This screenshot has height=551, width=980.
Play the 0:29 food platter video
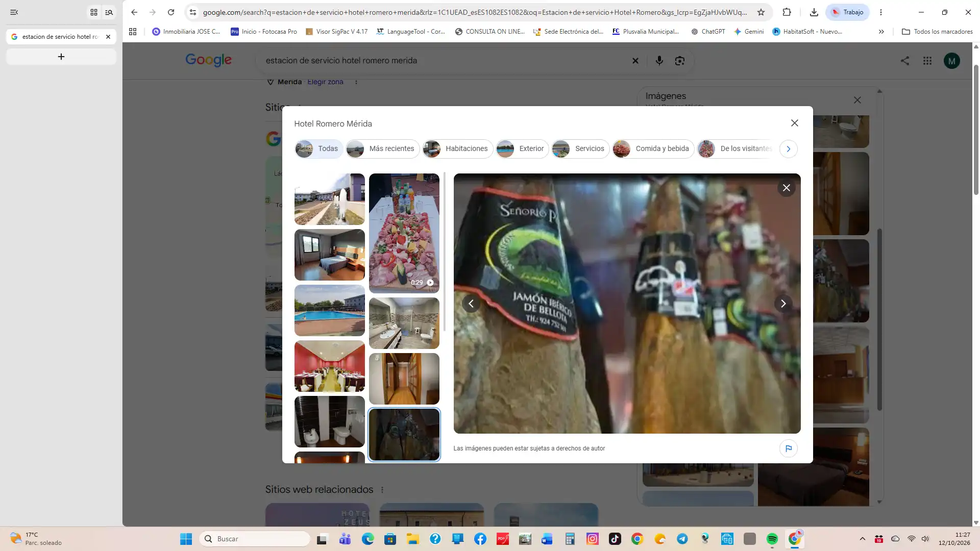[x=404, y=233]
